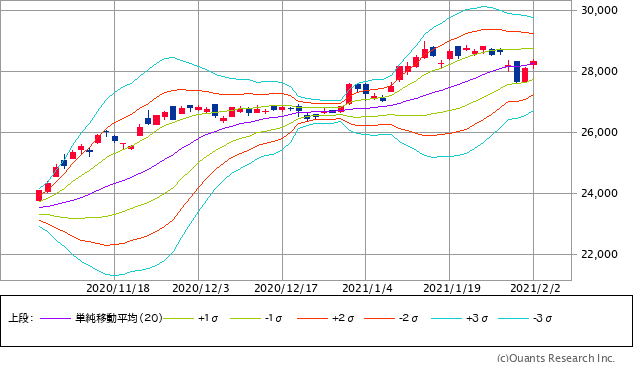Viewport: 633px width, 372px height.
Task: Click the 26,000 price axis label
Action: pyautogui.click(x=599, y=132)
